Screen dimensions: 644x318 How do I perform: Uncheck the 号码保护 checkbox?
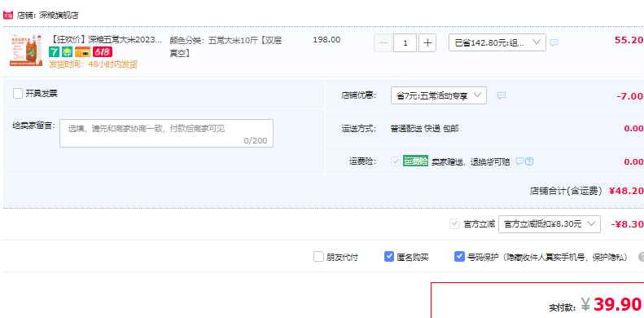[459, 257]
